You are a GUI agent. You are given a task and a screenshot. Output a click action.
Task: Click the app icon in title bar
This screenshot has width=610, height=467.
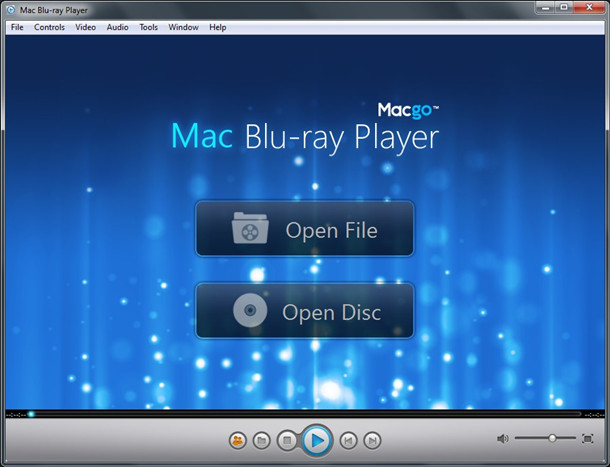click(12, 9)
